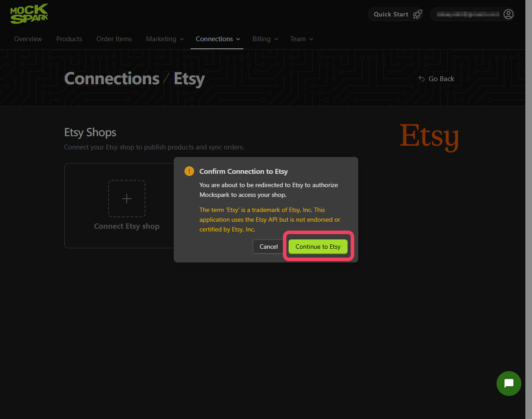Viewport: 532px width, 419px height.
Task: Click the Etsy breadcrumb title
Action: (189, 78)
